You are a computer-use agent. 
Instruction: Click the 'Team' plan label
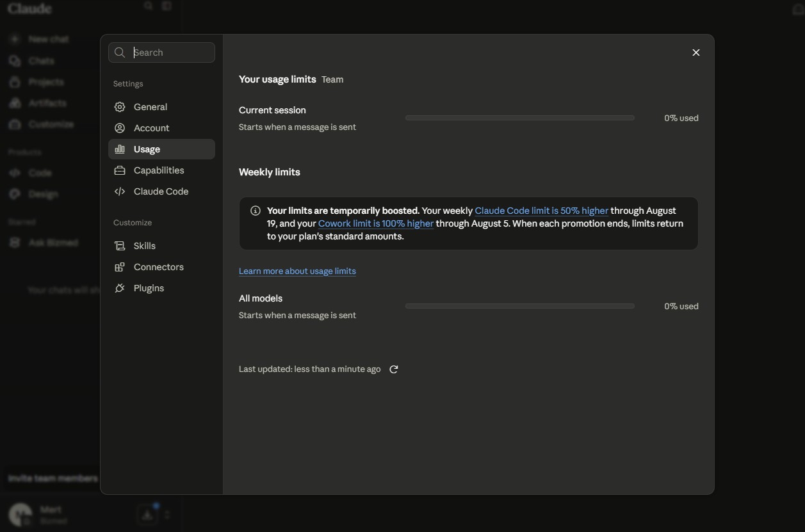coord(332,79)
